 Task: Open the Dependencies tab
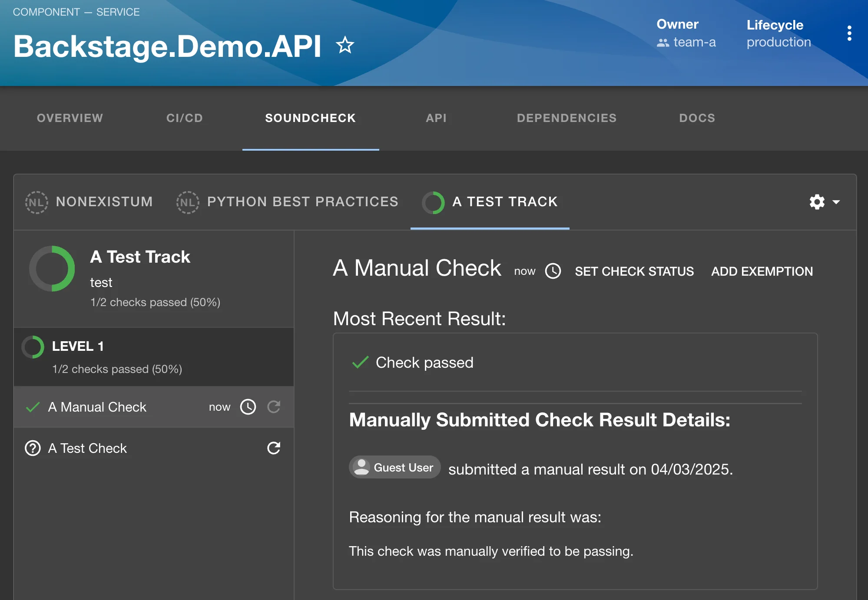point(567,118)
